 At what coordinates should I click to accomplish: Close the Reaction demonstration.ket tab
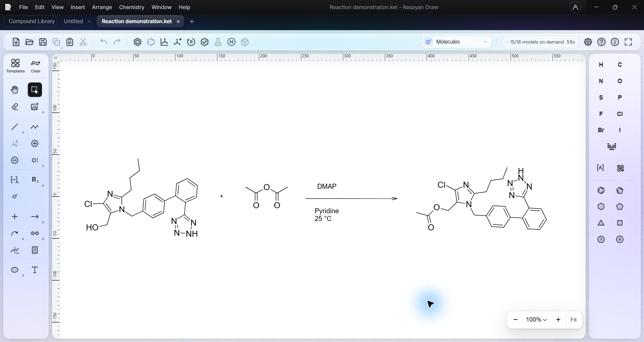(178, 21)
